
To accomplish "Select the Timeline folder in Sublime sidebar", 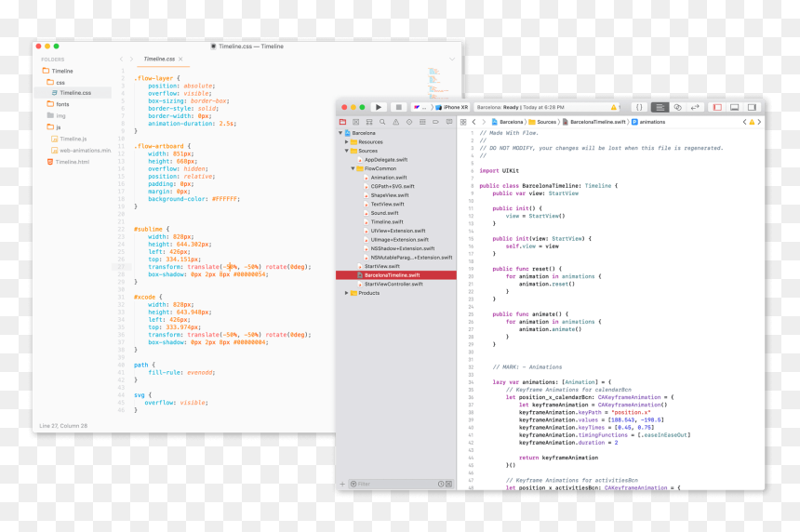I will click(58, 71).
